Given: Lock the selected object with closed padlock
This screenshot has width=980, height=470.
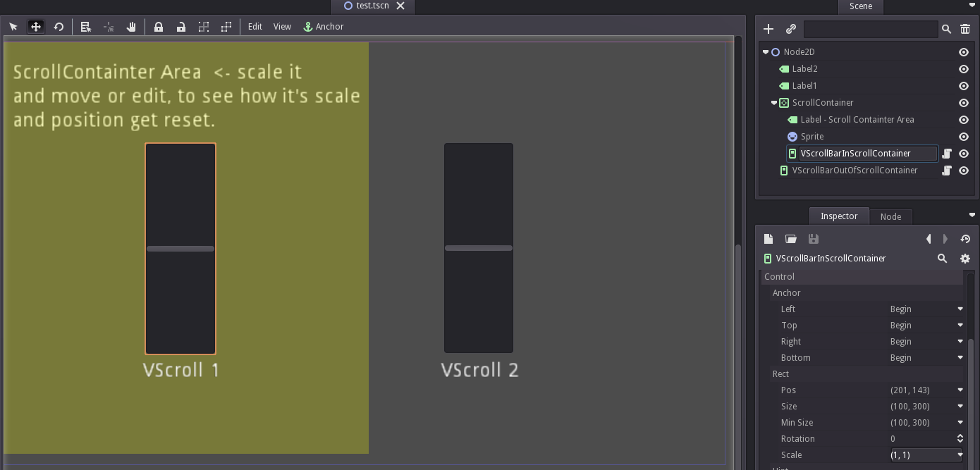Looking at the screenshot, I should [x=159, y=27].
